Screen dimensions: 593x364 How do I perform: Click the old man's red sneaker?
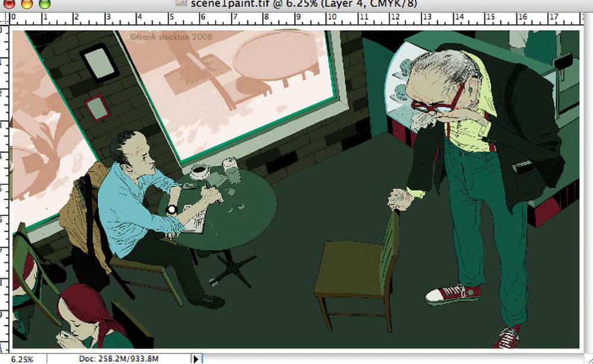(454, 293)
